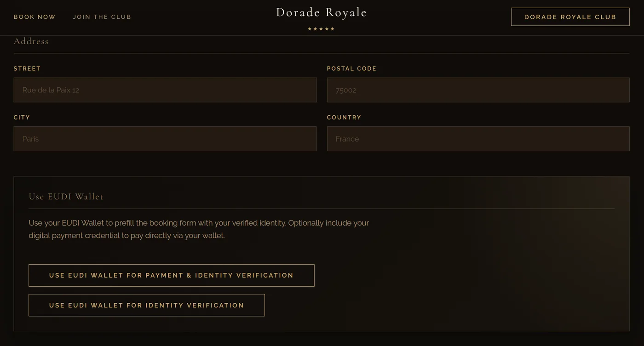
Task: Open the Join the Club link
Action: click(x=102, y=17)
